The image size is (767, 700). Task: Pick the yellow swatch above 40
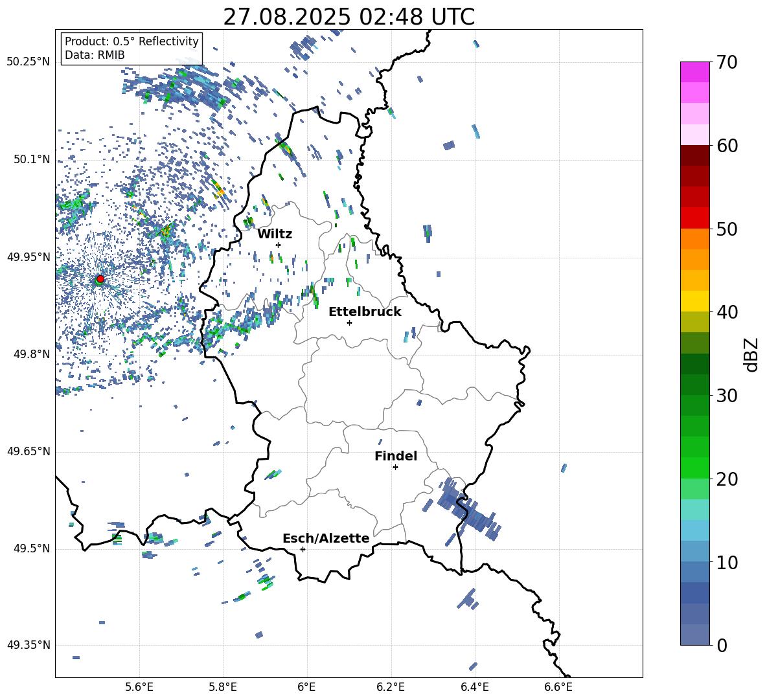tap(694, 301)
